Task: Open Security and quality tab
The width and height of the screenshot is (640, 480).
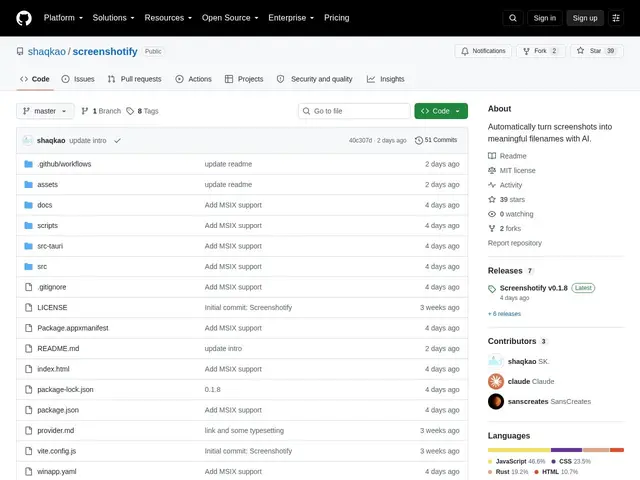Action: click(x=314, y=79)
